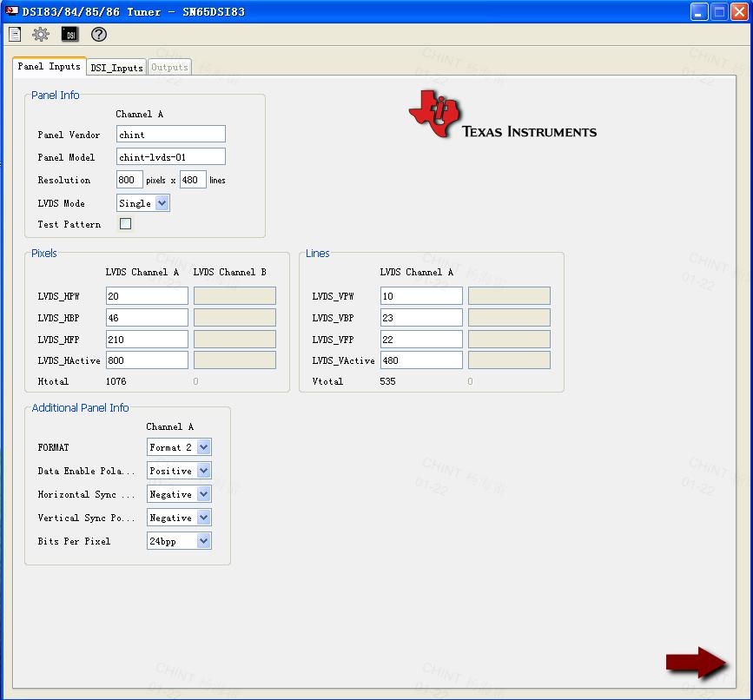Viewport: 753px width, 700px height.
Task: Click the Htotal value 1076
Action: [116, 381]
